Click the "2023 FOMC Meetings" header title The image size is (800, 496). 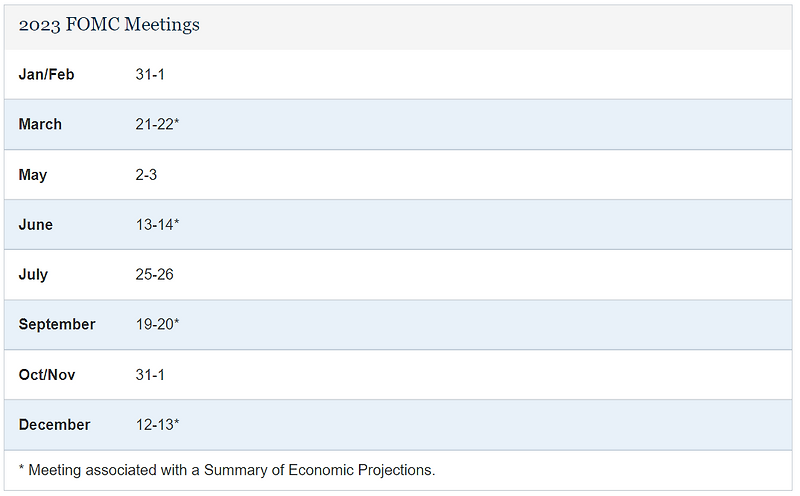109,24
